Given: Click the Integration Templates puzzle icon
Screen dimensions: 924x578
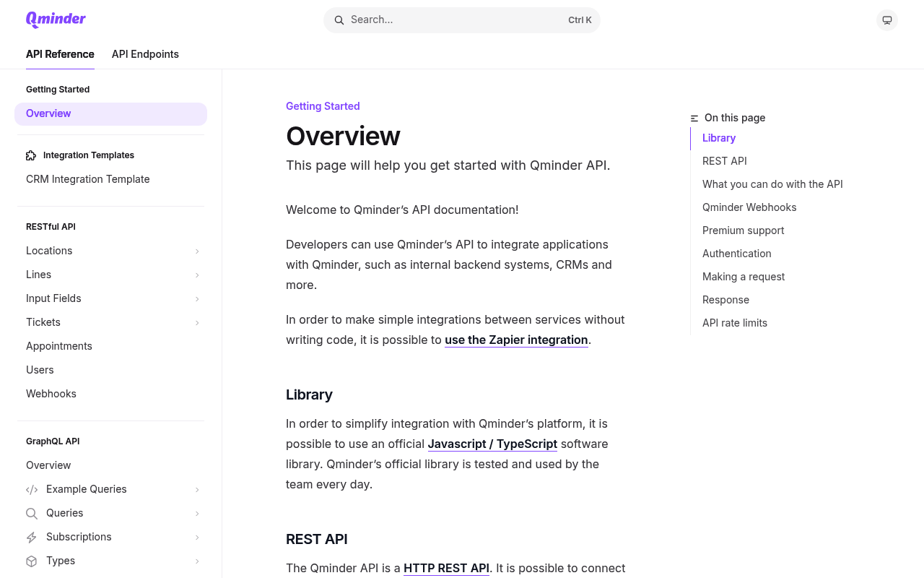Looking at the screenshot, I should pos(31,155).
